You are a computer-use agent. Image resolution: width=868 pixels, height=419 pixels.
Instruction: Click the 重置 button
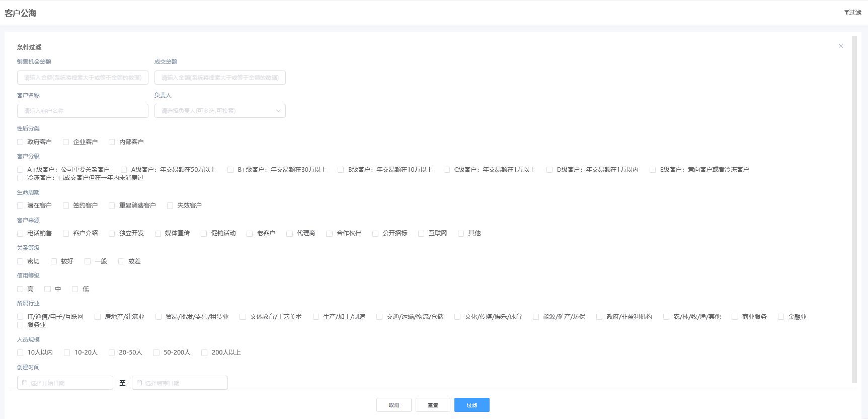tap(433, 405)
